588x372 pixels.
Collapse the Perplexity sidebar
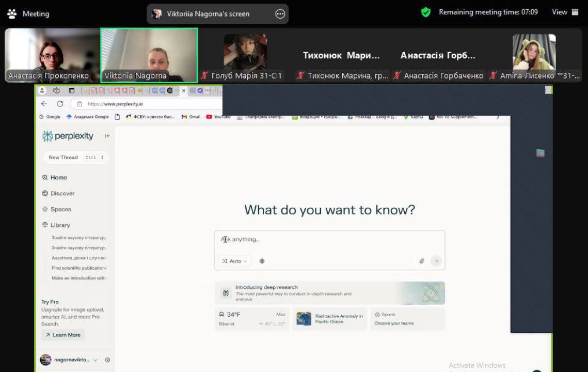[x=107, y=136]
